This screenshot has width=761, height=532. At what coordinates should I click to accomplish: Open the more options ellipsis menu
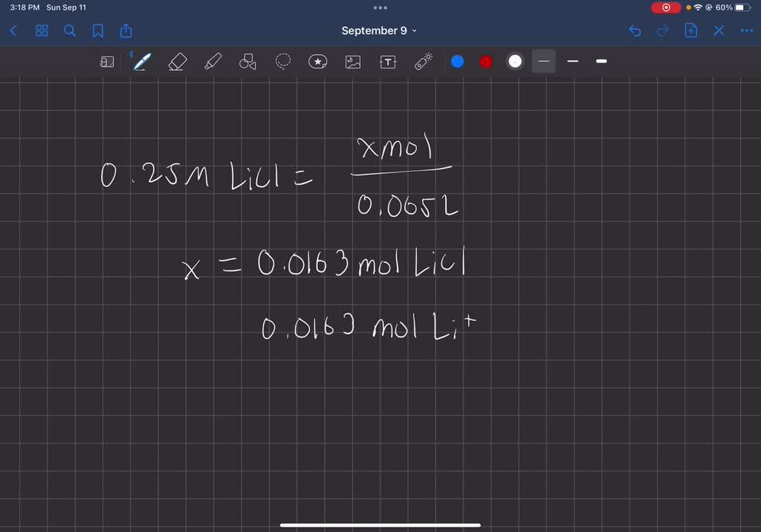click(745, 30)
